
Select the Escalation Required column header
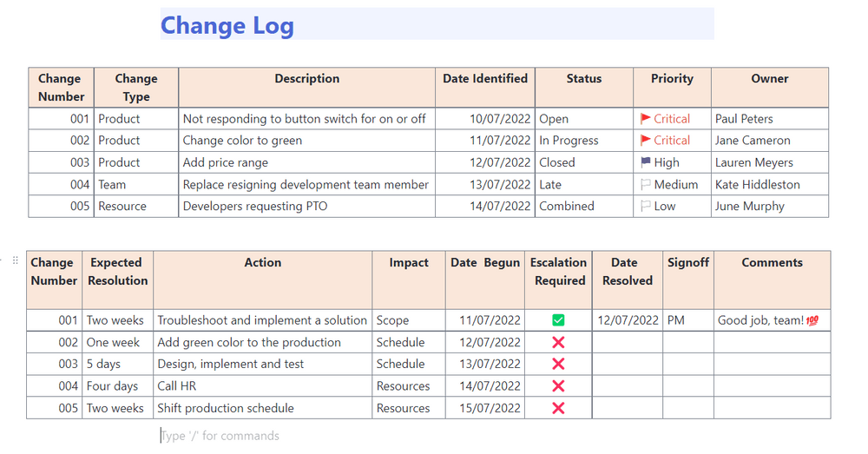click(x=558, y=272)
